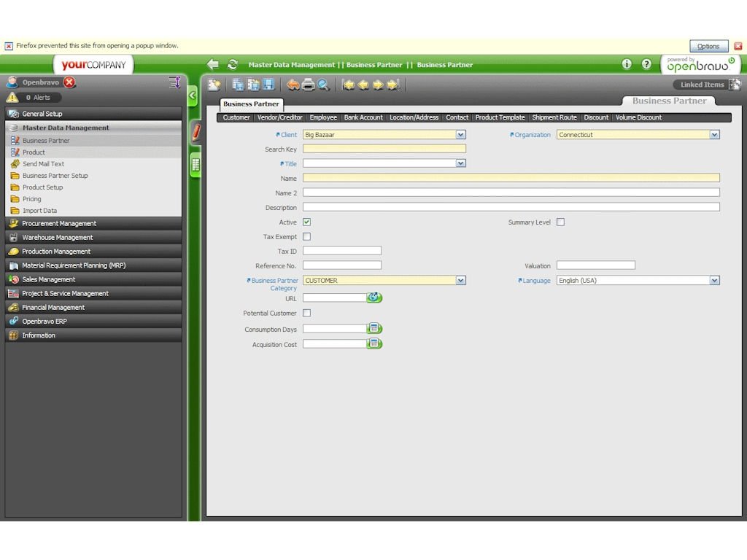Click the yellow Alerts warning icon
This screenshot has height=560, width=747.
[12, 98]
